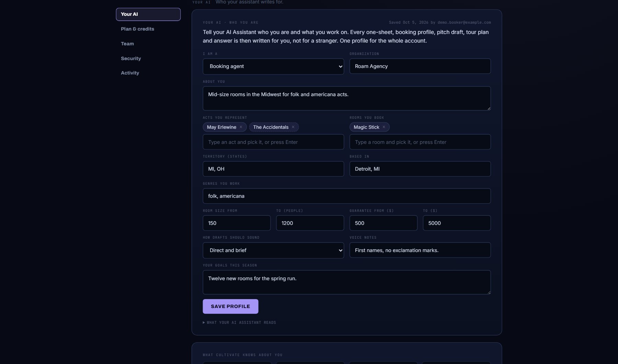Click the room name entry field
Image resolution: width=618 pixels, height=364 pixels.
coord(420,142)
